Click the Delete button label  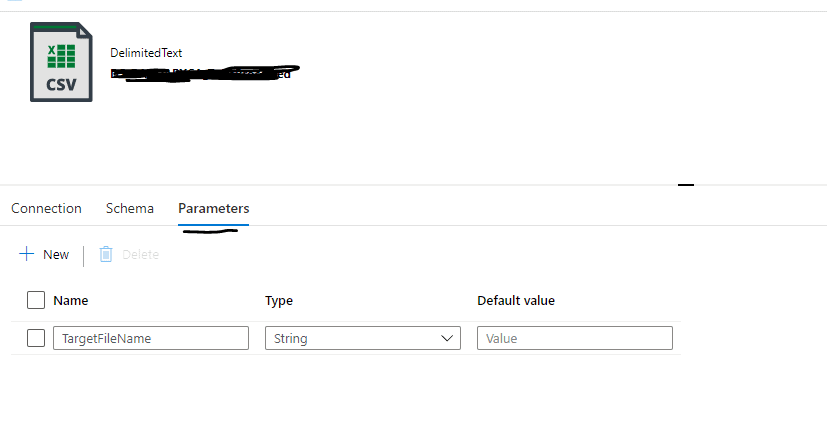[x=140, y=254]
